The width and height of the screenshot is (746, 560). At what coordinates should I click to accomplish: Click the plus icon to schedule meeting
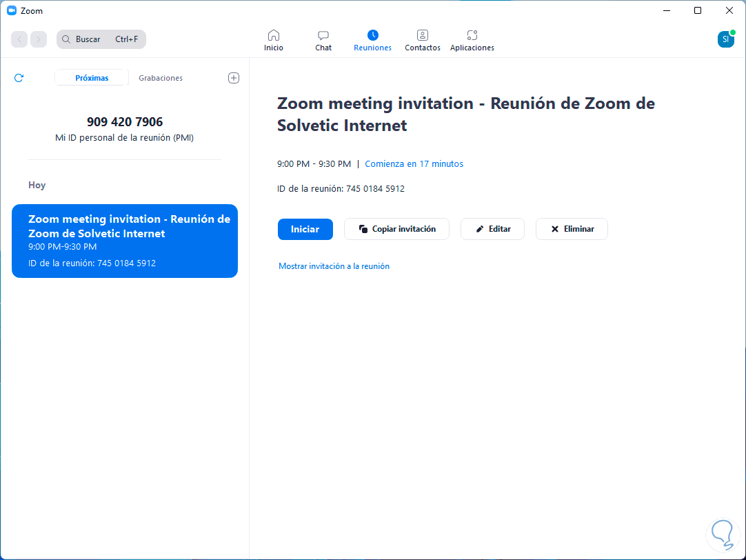click(234, 78)
